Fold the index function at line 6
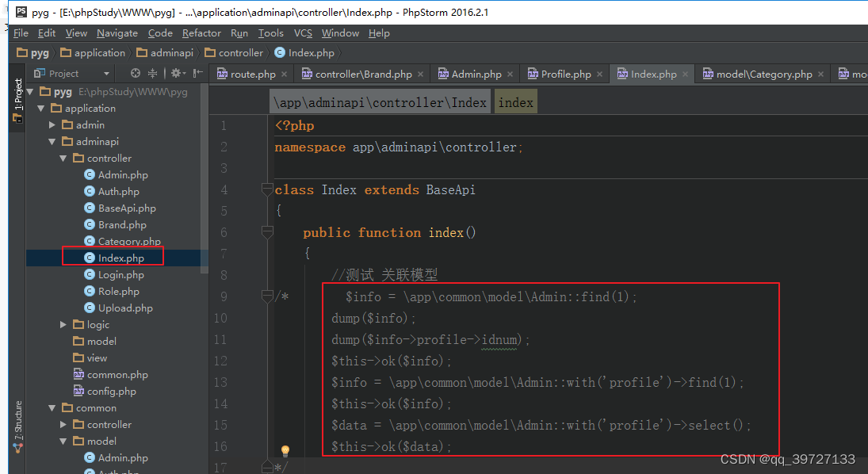This screenshot has width=868, height=474. pos(267,232)
